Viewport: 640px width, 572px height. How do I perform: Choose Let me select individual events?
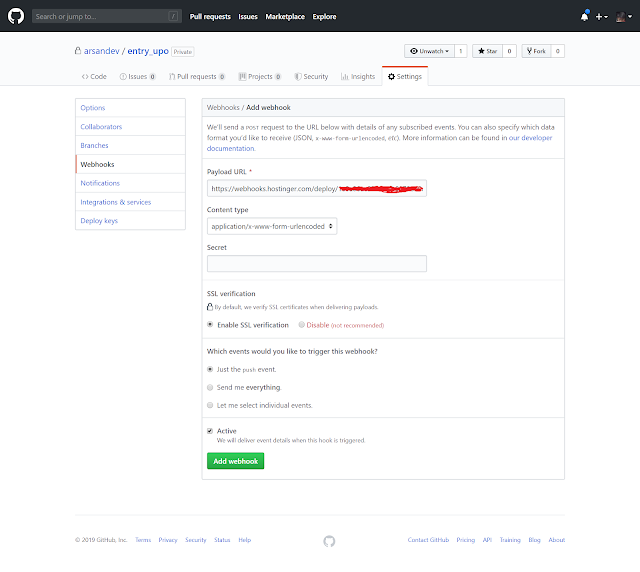(210, 405)
